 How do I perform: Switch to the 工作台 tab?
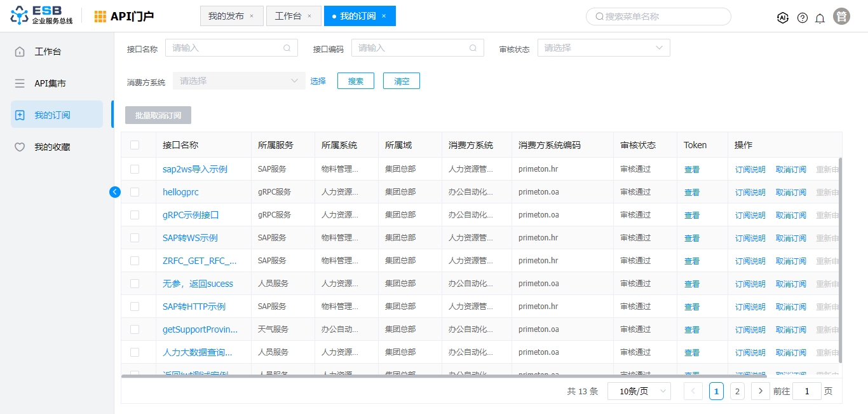point(288,16)
